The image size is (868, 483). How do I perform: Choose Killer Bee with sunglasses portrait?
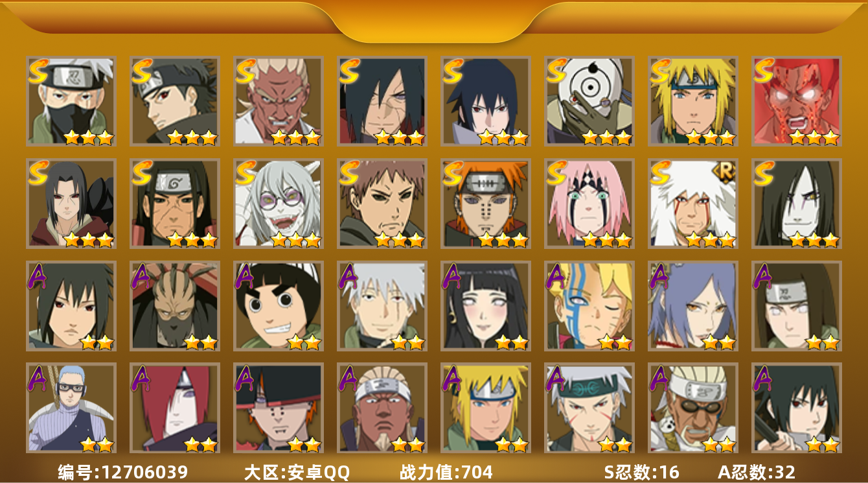[692, 408]
